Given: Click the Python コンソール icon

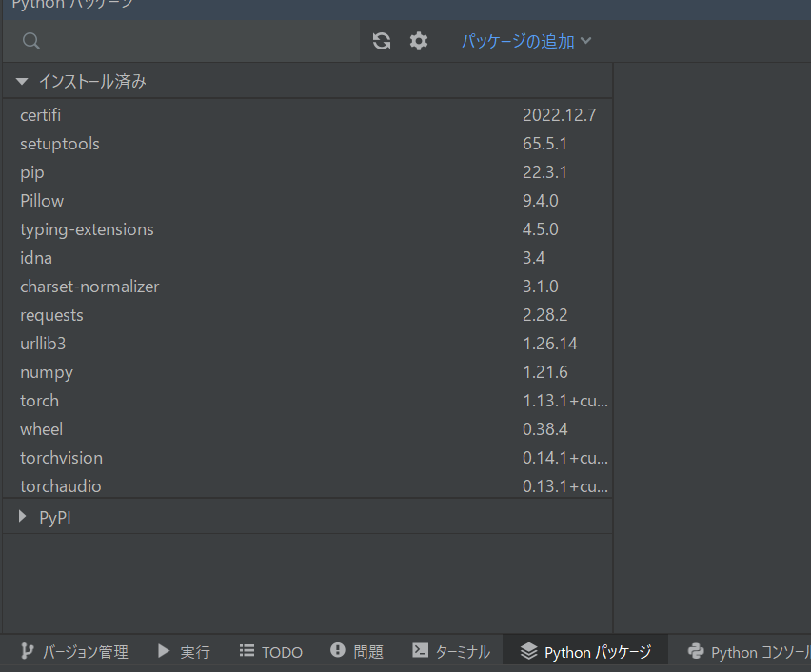Looking at the screenshot, I should (696, 651).
